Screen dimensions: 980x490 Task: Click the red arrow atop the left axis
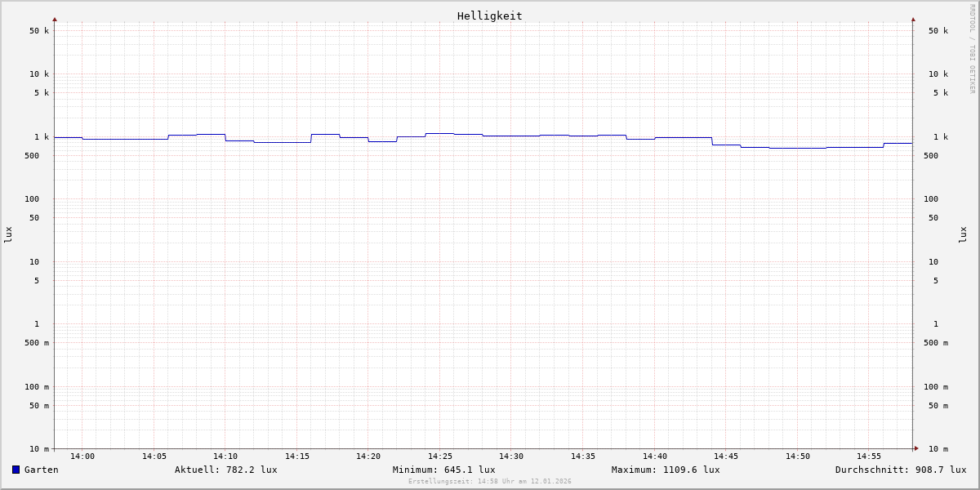(55, 19)
